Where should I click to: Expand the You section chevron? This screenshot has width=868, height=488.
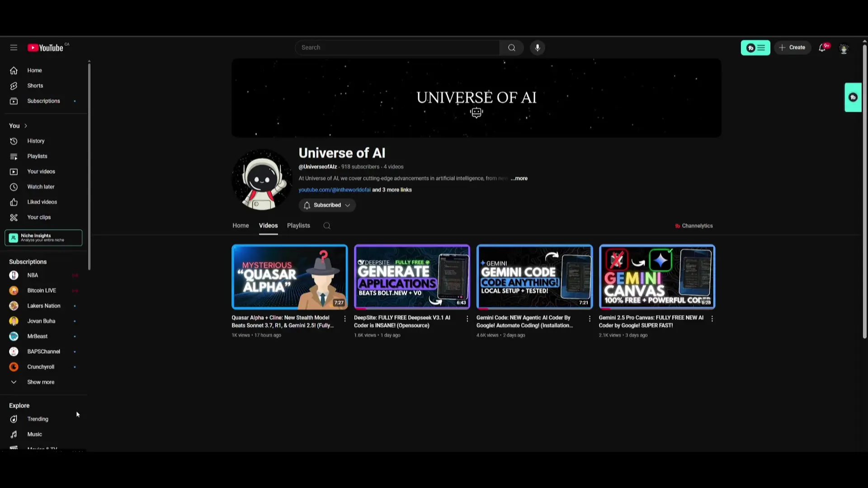point(26,126)
